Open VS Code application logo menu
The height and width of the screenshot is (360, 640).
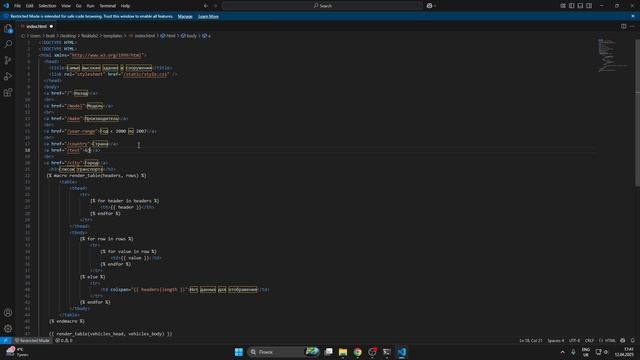(x=6, y=6)
